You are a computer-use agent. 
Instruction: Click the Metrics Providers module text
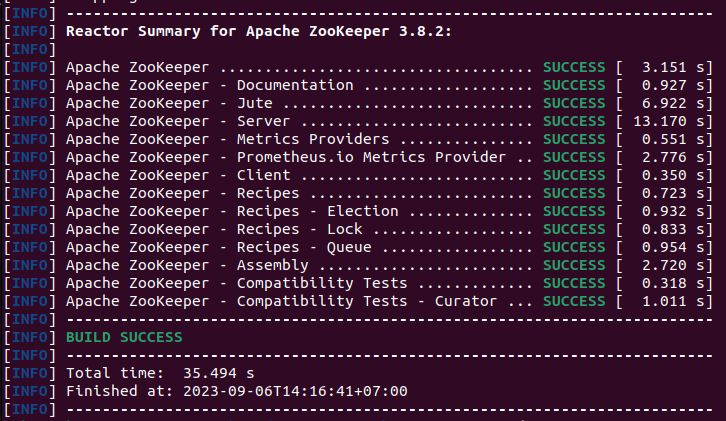tap(313, 139)
